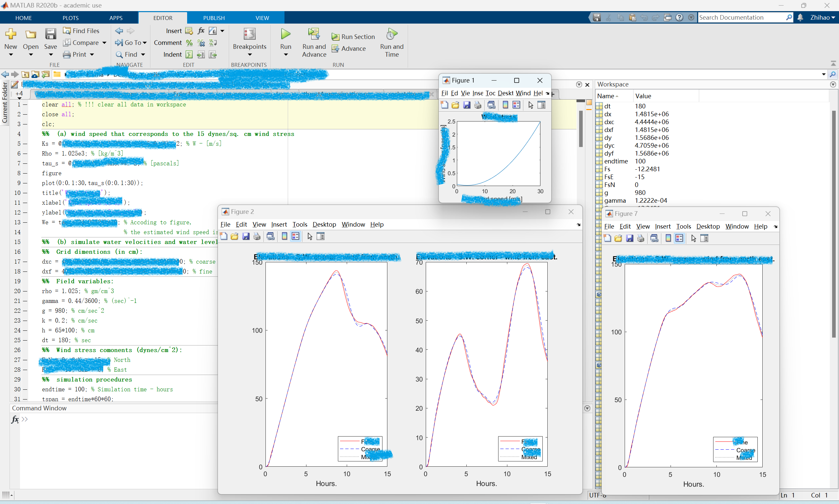Expand the Open dropdown arrow
The height and width of the screenshot is (504, 839).
click(30, 55)
